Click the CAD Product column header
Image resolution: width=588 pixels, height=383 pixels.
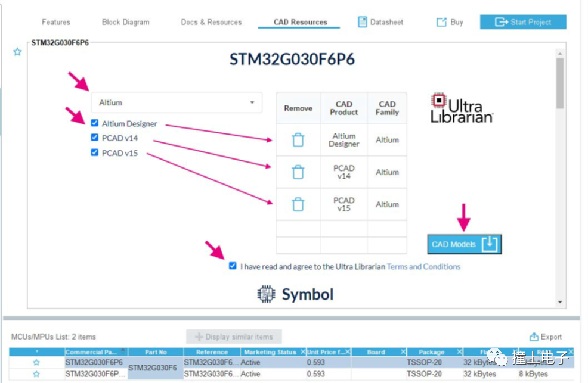pos(344,108)
